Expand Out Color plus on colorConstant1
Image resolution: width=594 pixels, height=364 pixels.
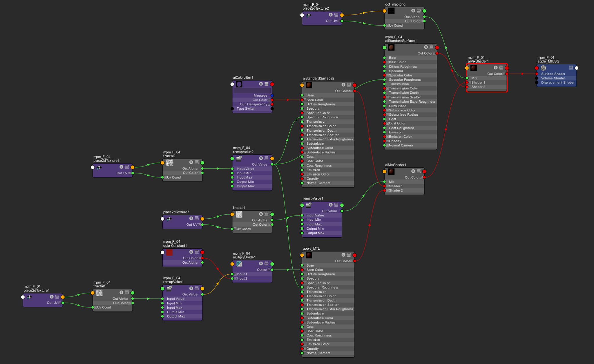199,258
